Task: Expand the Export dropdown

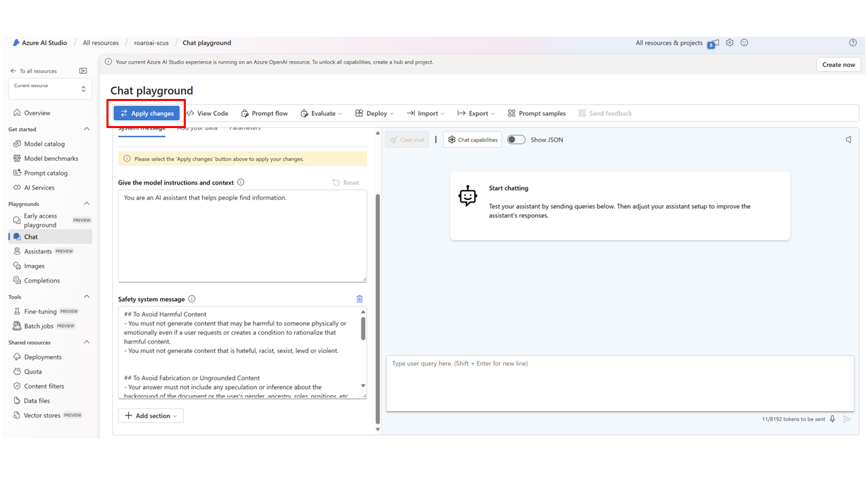Action: (x=476, y=113)
